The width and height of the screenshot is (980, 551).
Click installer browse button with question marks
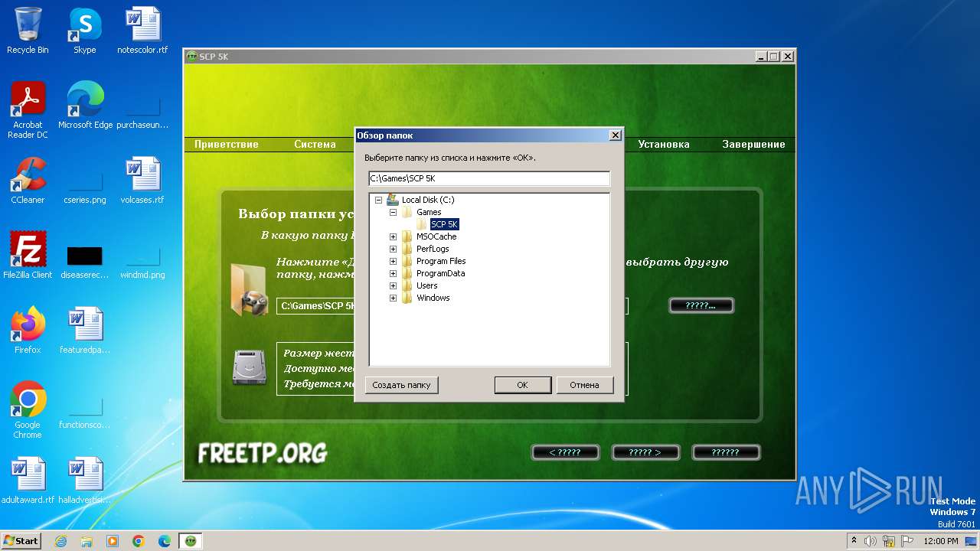(701, 305)
